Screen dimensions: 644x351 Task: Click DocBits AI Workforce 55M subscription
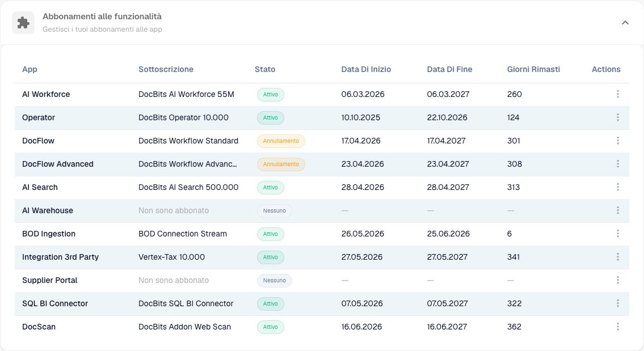coord(186,94)
